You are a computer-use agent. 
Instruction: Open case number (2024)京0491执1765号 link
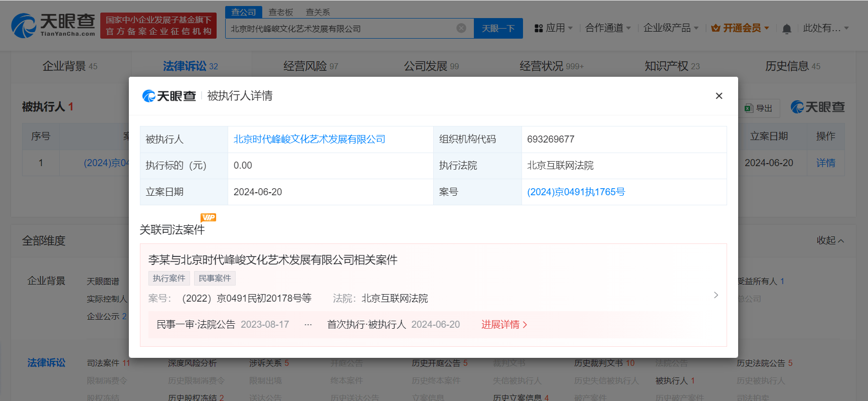click(x=576, y=192)
